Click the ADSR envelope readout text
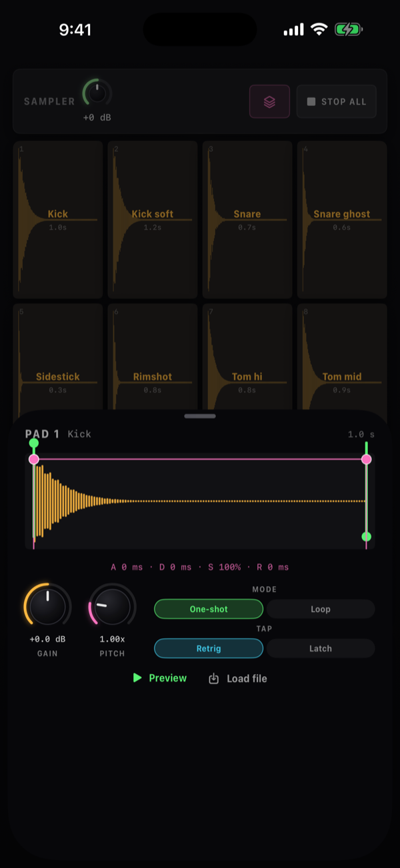This screenshot has height=868, width=400. click(200, 568)
